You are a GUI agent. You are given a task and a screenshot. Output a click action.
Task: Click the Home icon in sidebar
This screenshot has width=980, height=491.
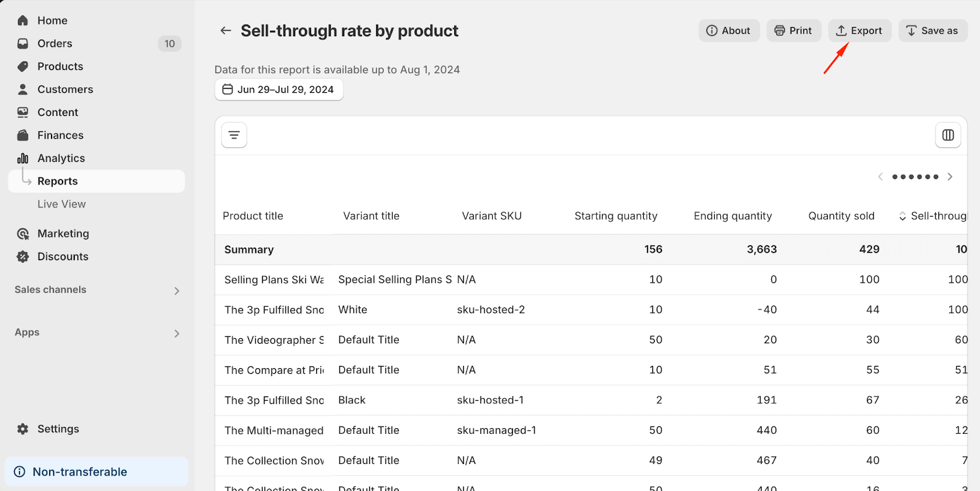[x=23, y=20]
